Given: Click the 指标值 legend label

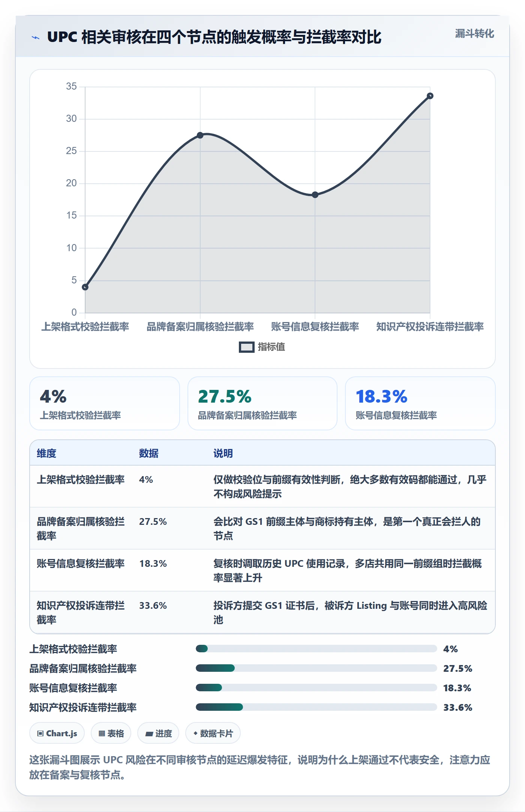Looking at the screenshot, I should click(x=271, y=347).
